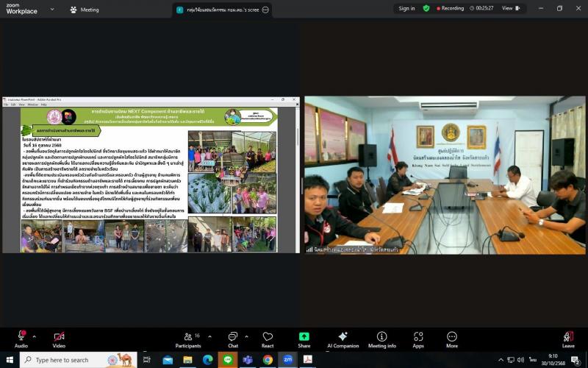Click Thai input language indicator

click(532, 360)
